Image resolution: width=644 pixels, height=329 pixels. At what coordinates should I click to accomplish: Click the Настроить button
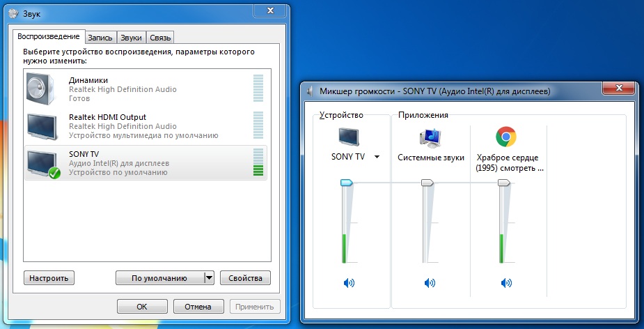[x=49, y=278]
